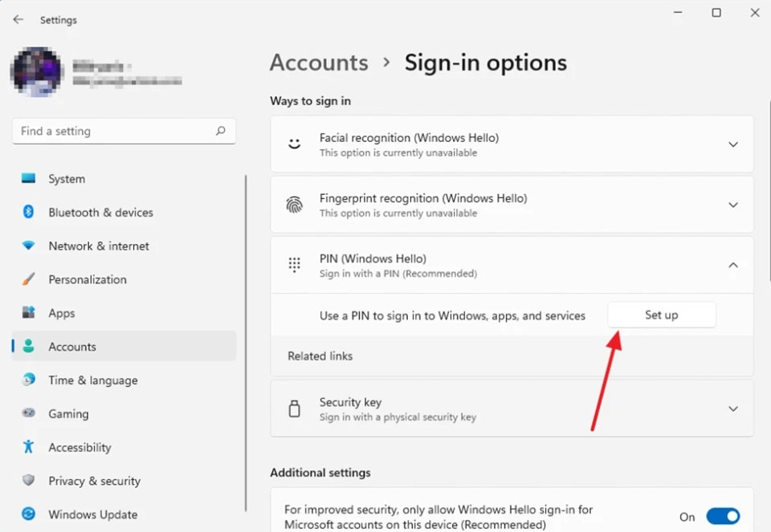This screenshot has height=532, width=771.
Task: Click the Find a setting search box
Action: [x=112, y=131]
